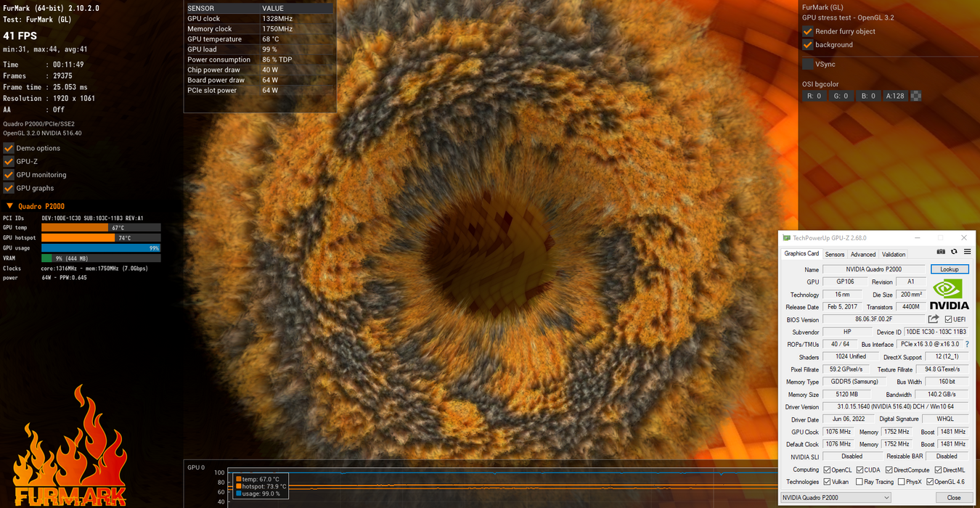The width and height of the screenshot is (980, 508).
Task: Toggle the OpenGL 4.6 checkbox
Action: click(x=930, y=482)
